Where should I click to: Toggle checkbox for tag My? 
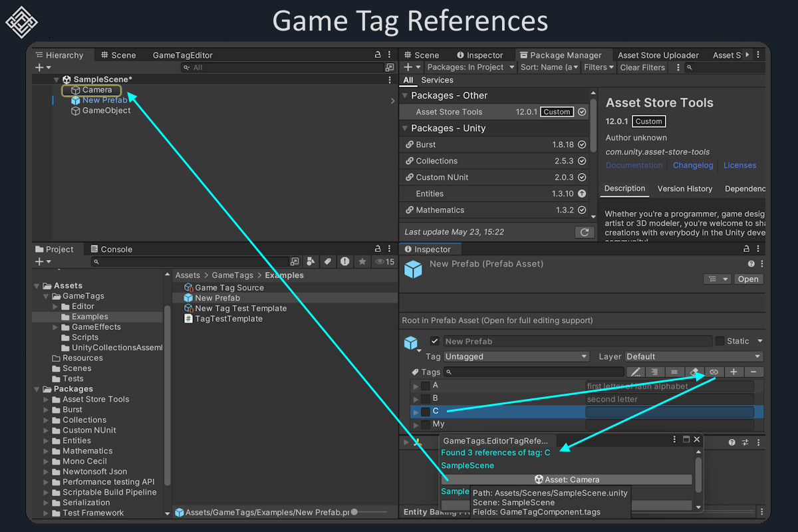(x=426, y=424)
